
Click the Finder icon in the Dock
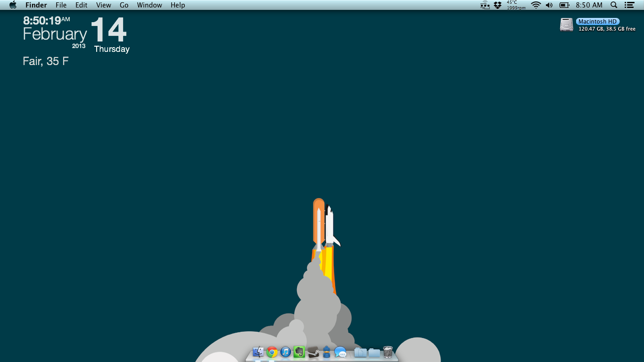(258, 352)
